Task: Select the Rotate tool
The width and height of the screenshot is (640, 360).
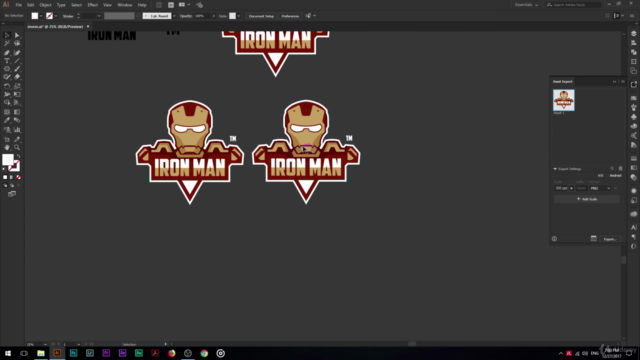Action: coord(7,86)
